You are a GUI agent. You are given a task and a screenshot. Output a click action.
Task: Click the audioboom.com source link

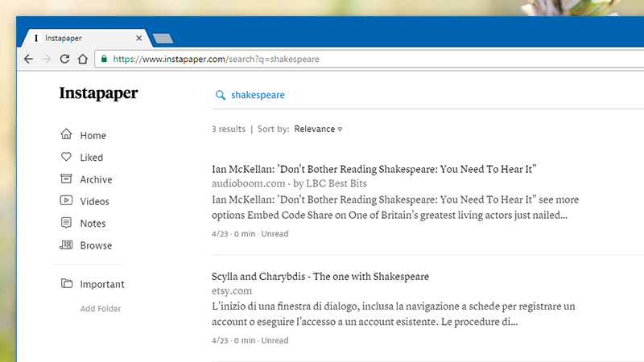coord(249,183)
